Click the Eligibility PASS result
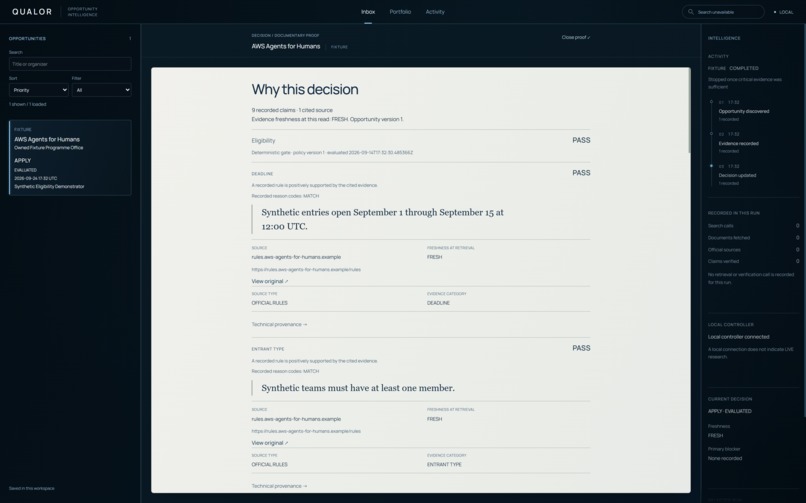This screenshot has width=806, height=503. (581, 140)
